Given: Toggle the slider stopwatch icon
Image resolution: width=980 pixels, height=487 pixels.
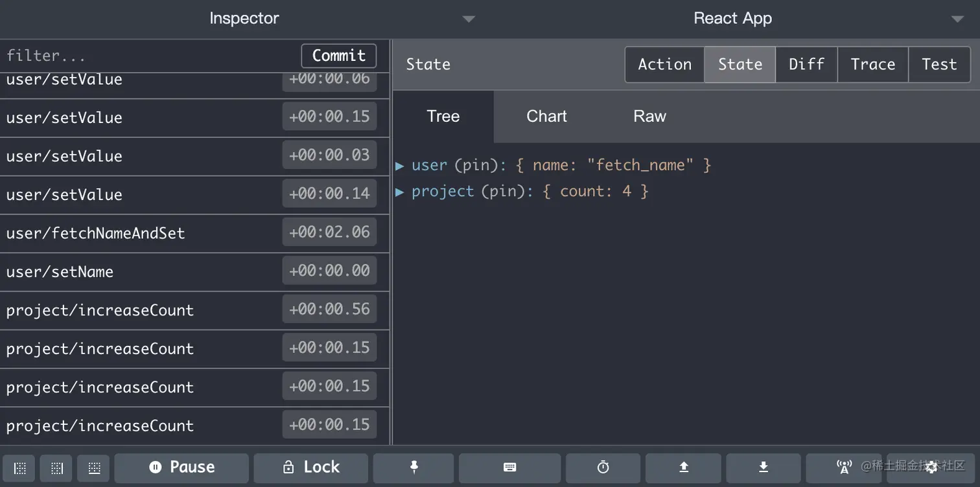Looking at the screenshot, I should (x=603, y=468).
